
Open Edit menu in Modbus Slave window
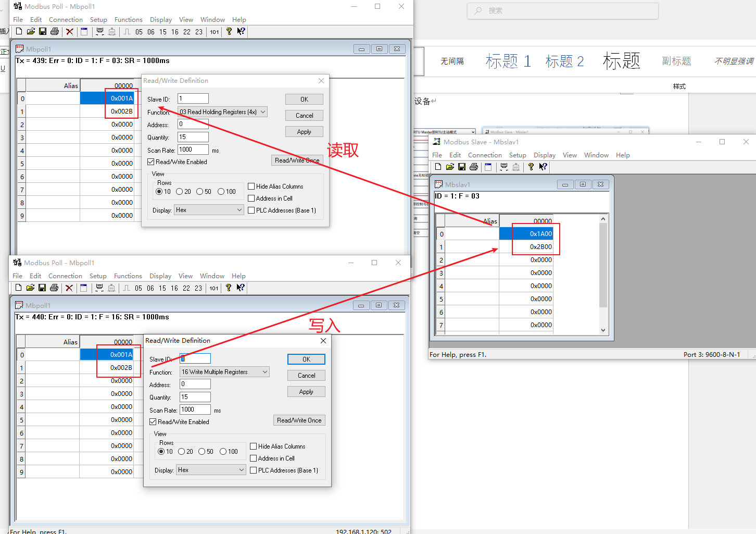pyautogui.click(x=455, y=155)
